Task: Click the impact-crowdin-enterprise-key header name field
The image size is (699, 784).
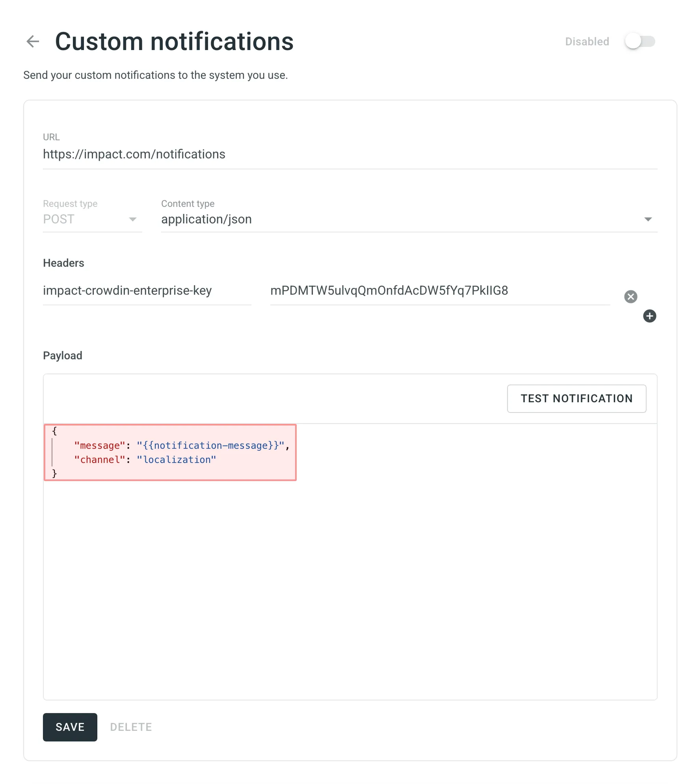Action: 147,291
